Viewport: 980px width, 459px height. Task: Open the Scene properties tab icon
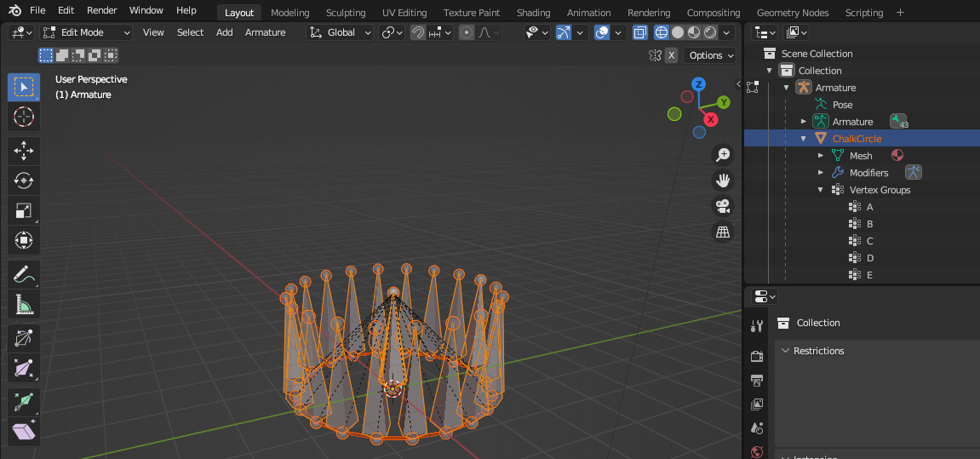coord(757,427)
